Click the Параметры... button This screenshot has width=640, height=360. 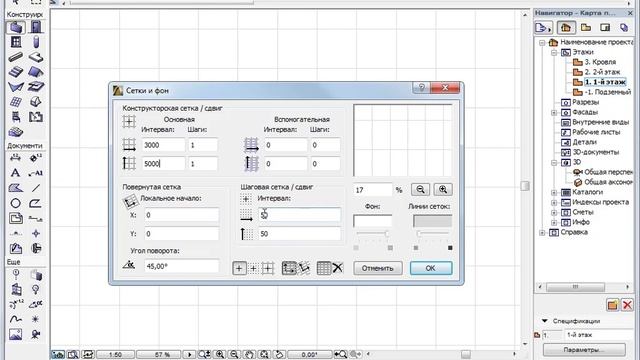584,350
